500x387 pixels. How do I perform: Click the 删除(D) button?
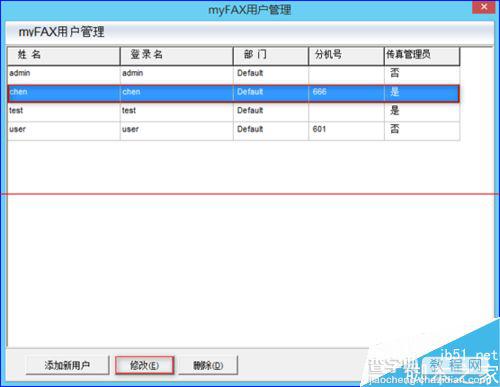coord(208,365)
